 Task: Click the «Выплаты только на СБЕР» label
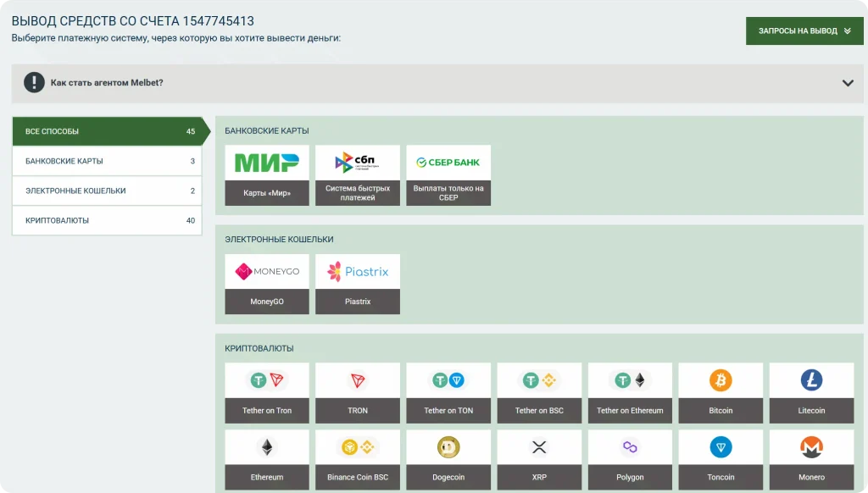coord(448,193)
